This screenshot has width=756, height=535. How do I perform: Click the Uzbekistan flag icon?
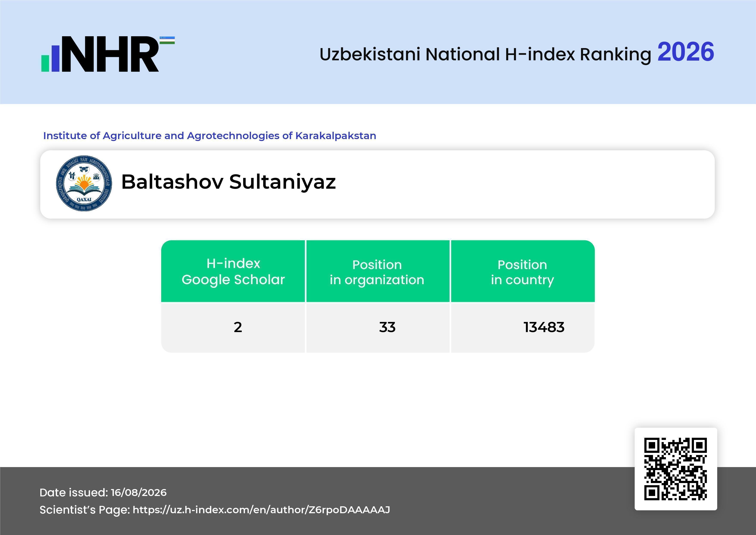(167, 40)
